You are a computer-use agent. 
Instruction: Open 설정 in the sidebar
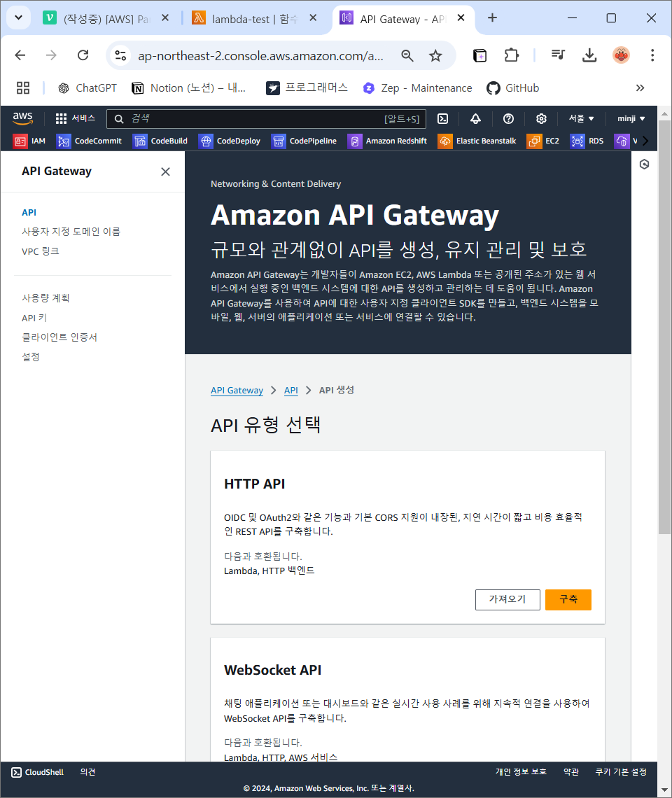click(31, 357)
